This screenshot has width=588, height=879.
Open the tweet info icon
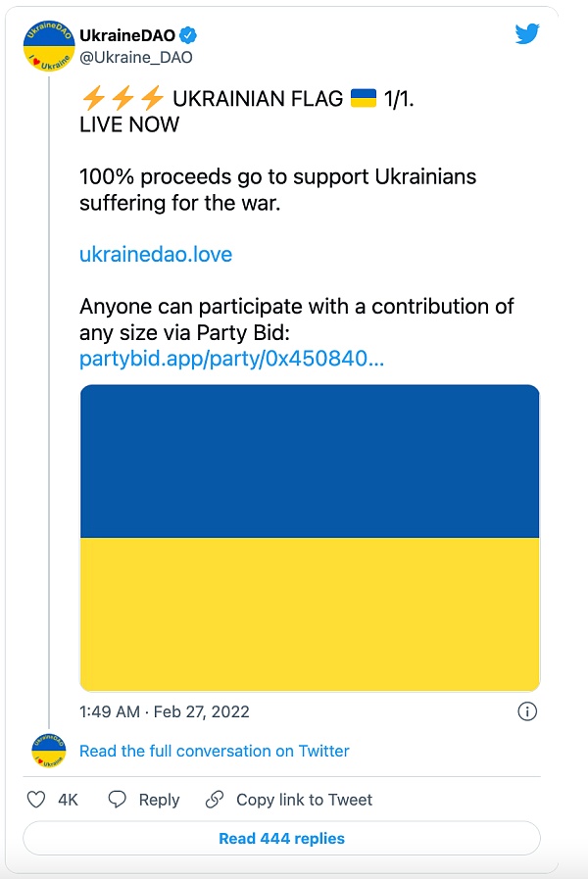click(527, 711)
